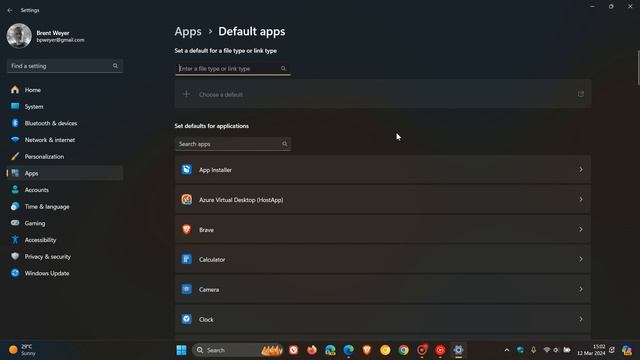The image size is (640, 360).
Task: Click the Azure Virtual Desktop app icon
Action: coord(187,200)
